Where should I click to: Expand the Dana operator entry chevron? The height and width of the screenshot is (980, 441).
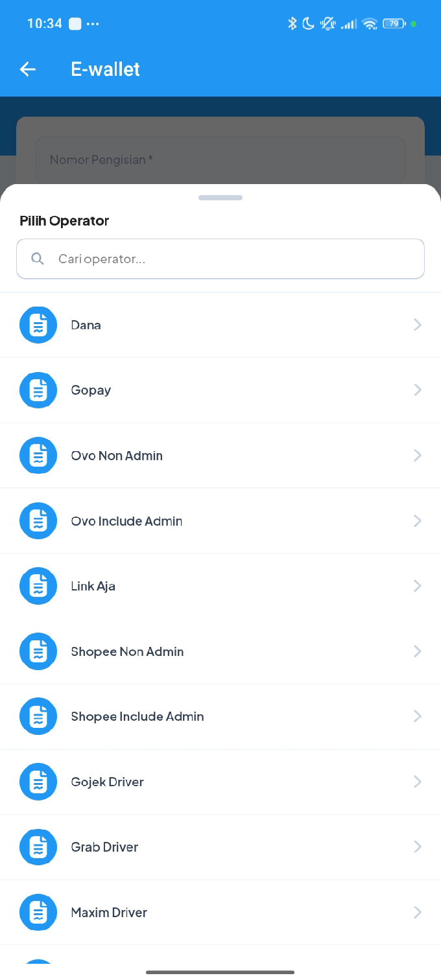point(418,325)
